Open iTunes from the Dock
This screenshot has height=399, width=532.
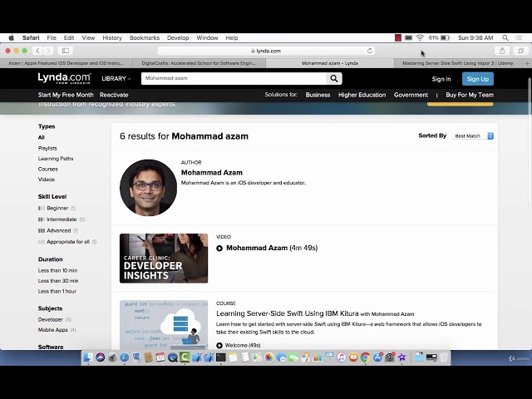[x=342, y=357]
